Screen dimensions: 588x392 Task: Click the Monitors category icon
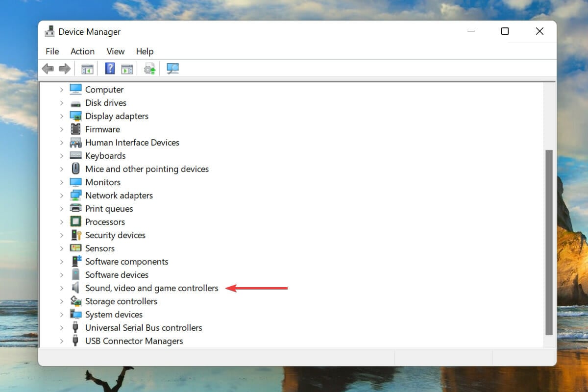[75, 182]
